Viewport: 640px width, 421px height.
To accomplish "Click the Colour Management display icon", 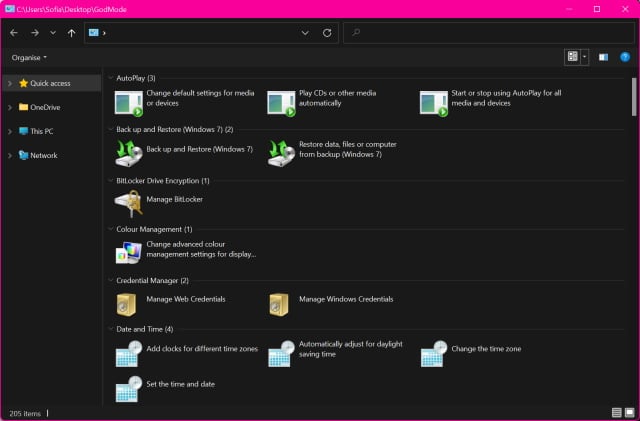I will [x=128, y=252].
